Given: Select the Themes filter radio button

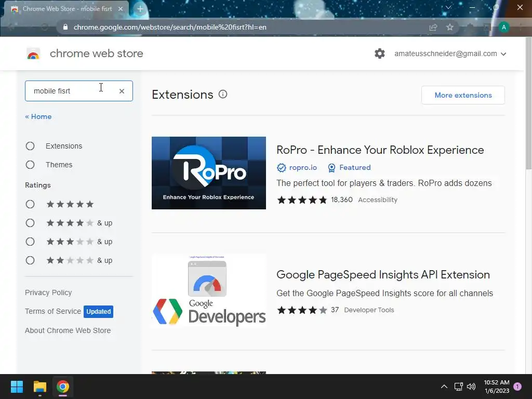Looking at the screenshot, I should (x=30, y=165).
